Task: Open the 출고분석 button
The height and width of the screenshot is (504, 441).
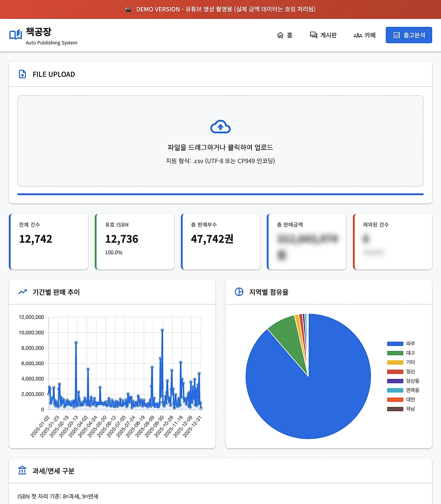Action: pos(409,35)
